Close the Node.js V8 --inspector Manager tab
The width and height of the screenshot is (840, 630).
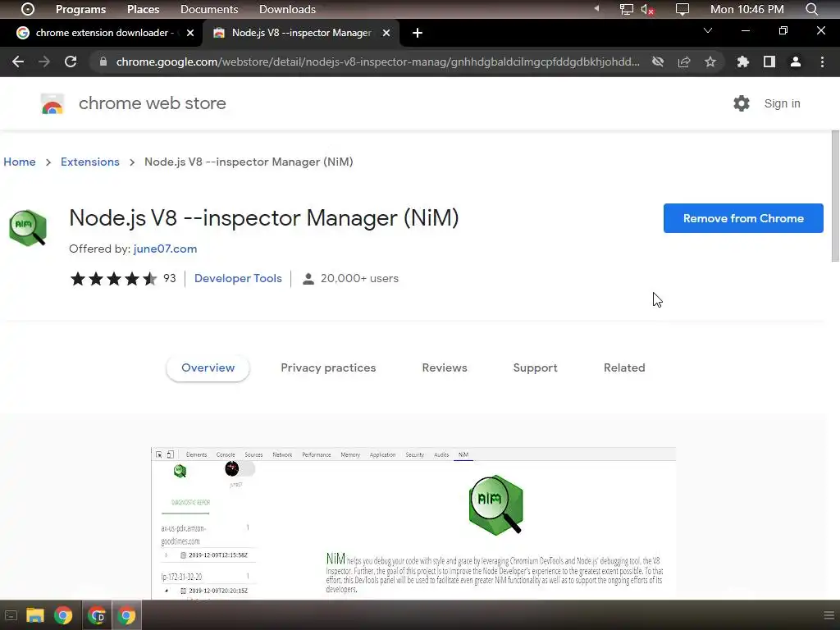[386, 33]
